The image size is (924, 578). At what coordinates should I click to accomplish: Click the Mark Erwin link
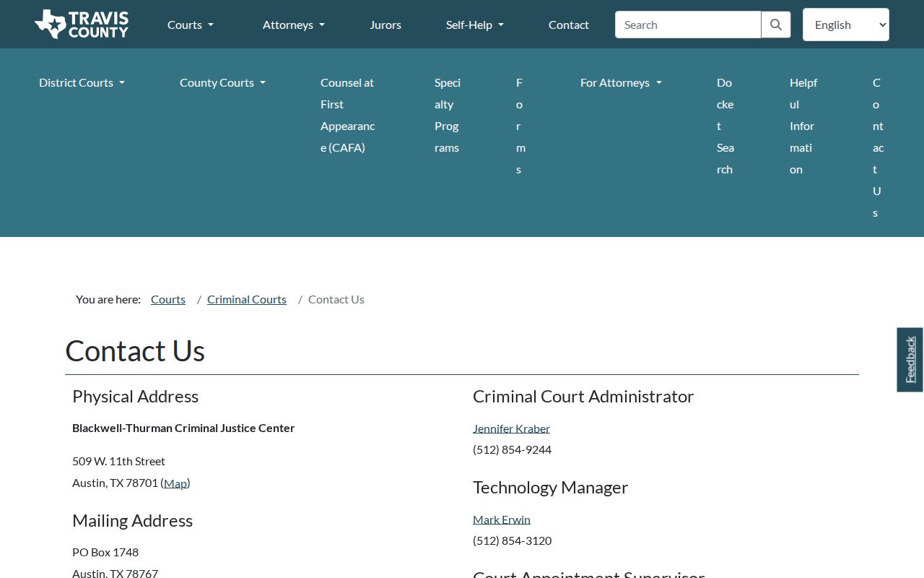tap(502, 519)
